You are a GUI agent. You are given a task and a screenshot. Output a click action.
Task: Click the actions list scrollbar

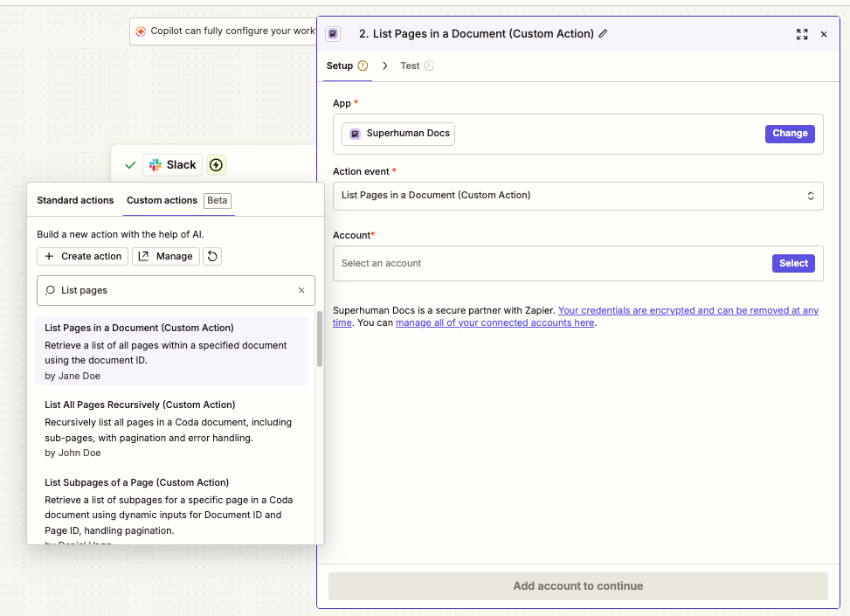click(320, 339)
